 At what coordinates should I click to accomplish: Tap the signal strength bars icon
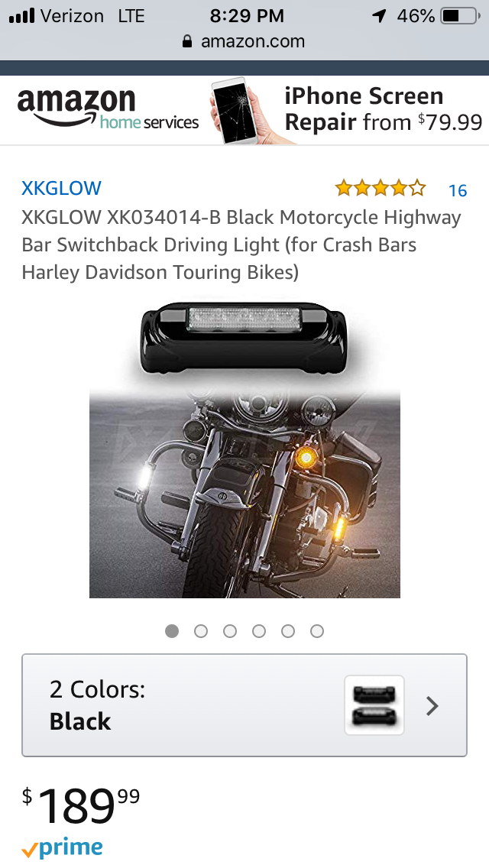(x=22, y=16)
